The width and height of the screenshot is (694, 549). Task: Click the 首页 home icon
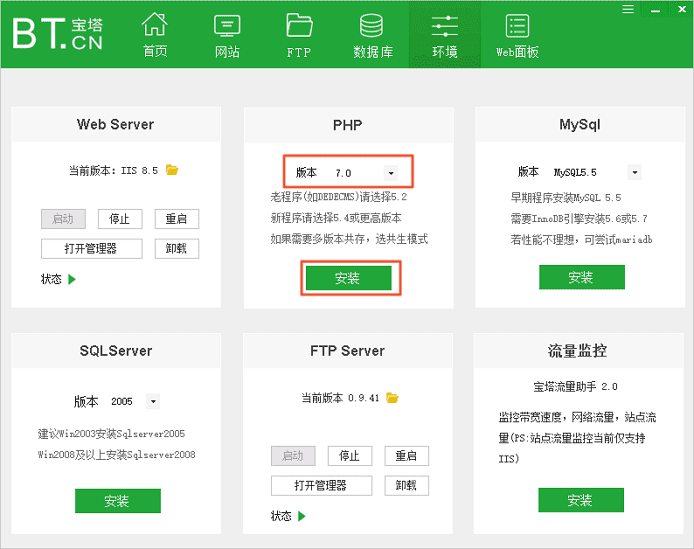click(154, 25)
